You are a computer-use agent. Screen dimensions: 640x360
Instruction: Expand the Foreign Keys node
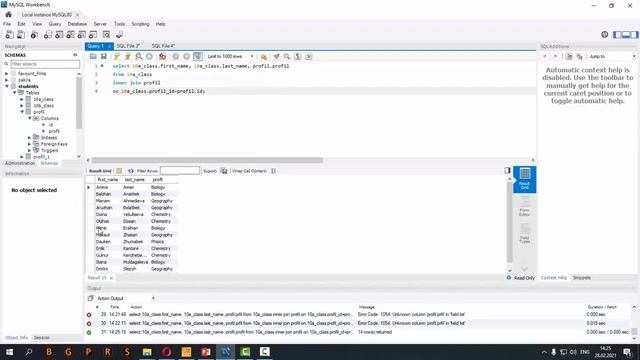click(30, 144)
